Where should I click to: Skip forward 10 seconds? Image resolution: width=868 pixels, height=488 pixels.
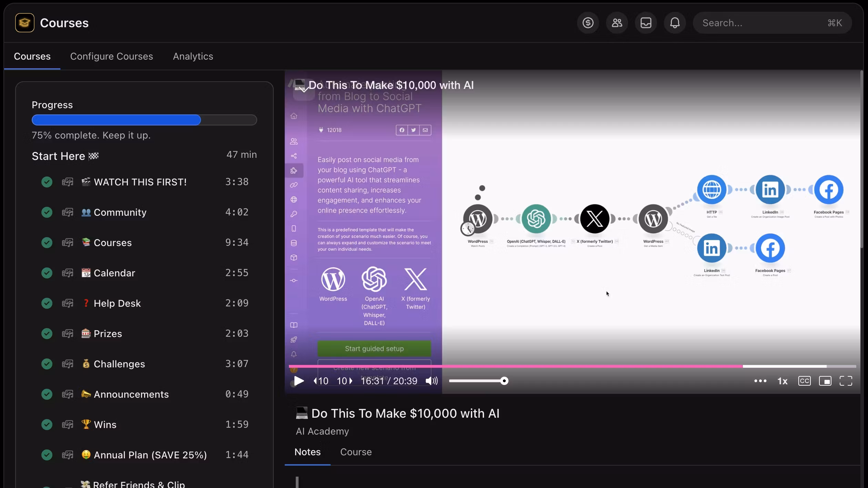pos(344,381)
